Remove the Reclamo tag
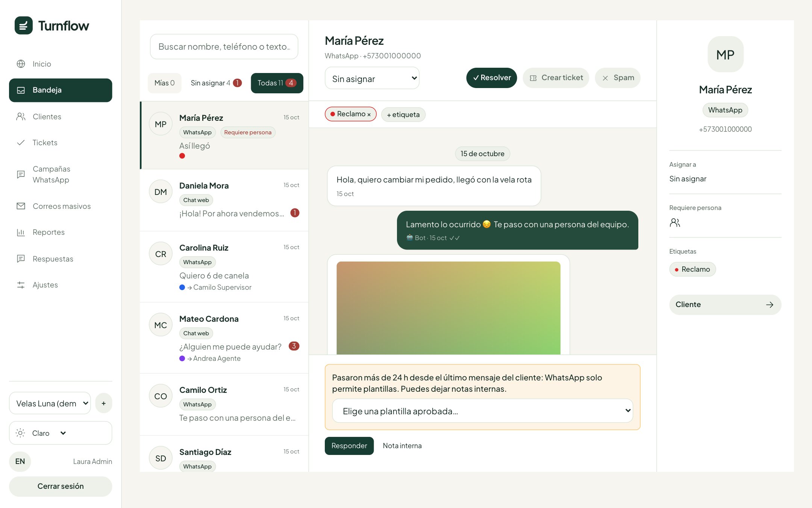812x508 pixels. click(x=369, y=114)
